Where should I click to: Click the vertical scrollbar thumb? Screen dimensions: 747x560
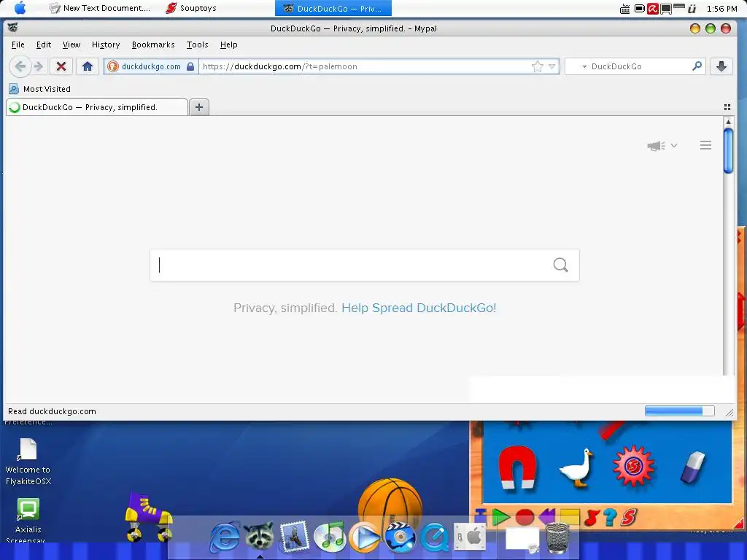[x=728, y=150]
